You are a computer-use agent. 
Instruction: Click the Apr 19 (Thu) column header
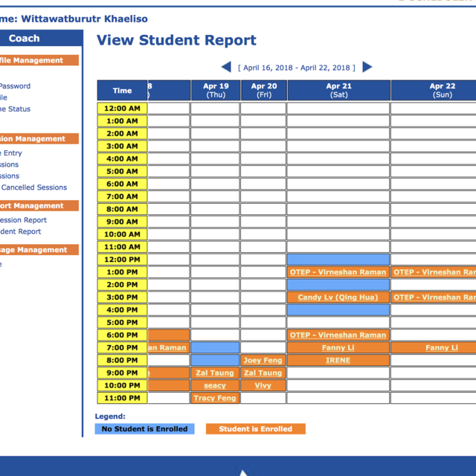(216, 90)
